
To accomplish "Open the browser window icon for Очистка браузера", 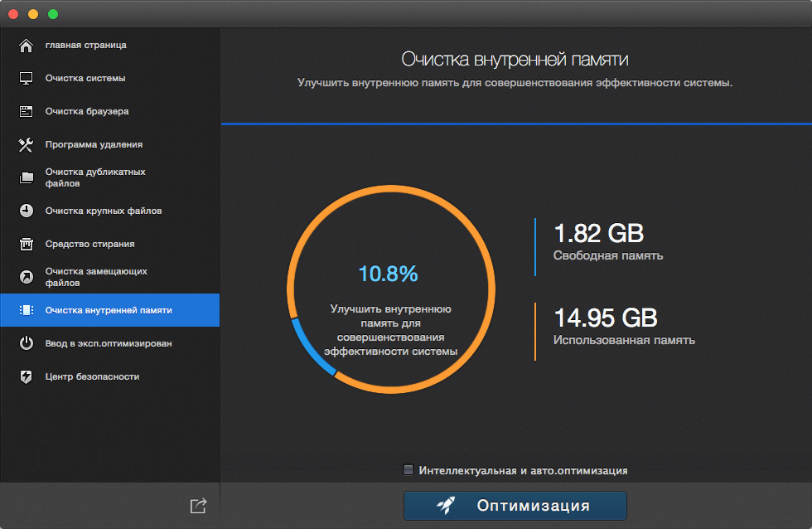I will coord(26,111).
